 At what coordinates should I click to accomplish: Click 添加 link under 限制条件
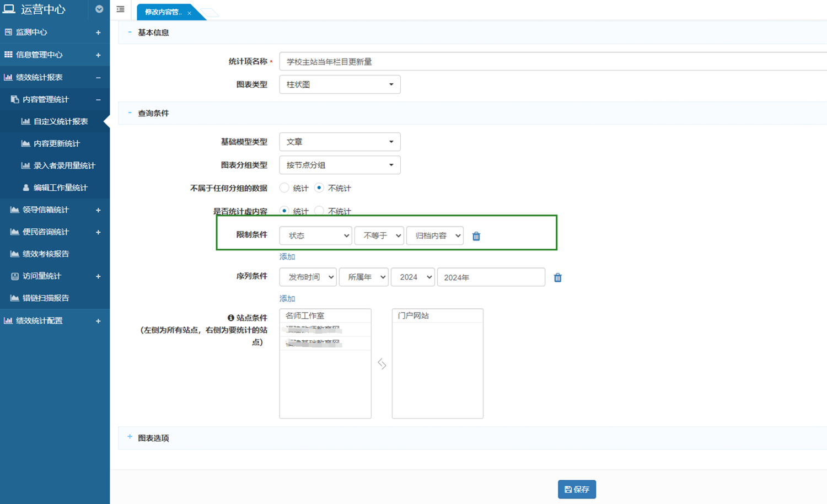(x=287, y=256)
